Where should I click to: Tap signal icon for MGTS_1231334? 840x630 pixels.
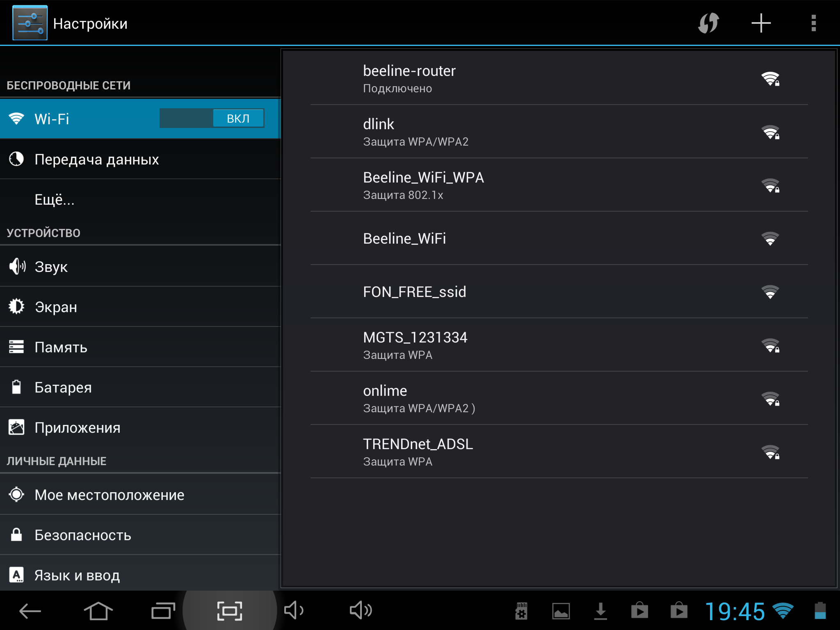point(770,345)
